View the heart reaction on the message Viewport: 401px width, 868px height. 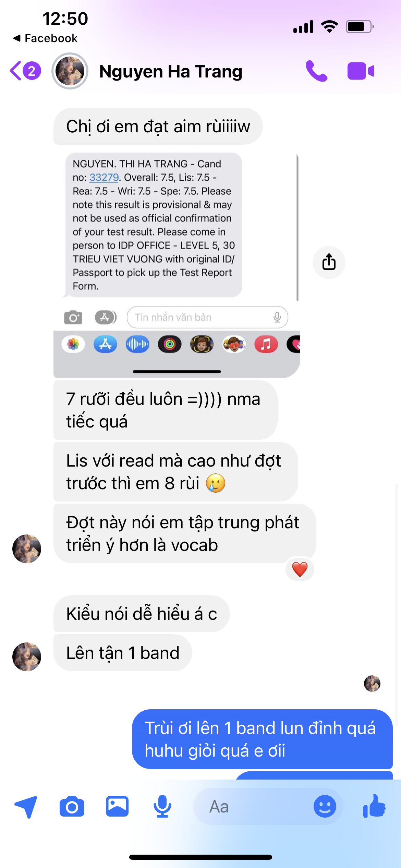point(300,569)
